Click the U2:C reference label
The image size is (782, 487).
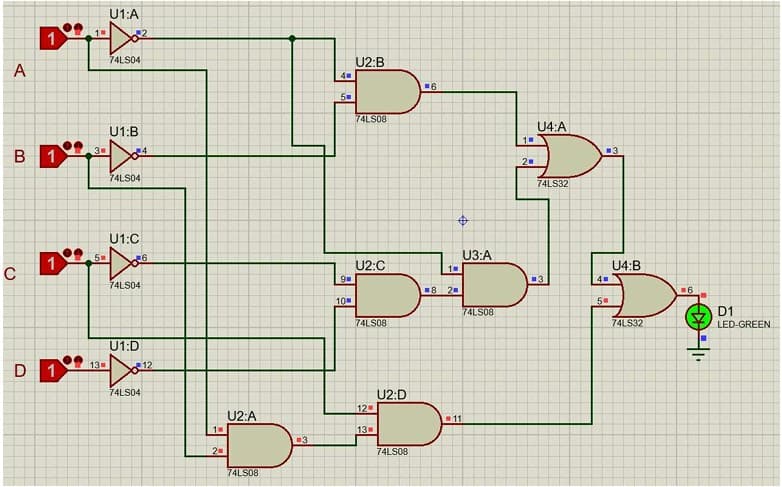370,266
